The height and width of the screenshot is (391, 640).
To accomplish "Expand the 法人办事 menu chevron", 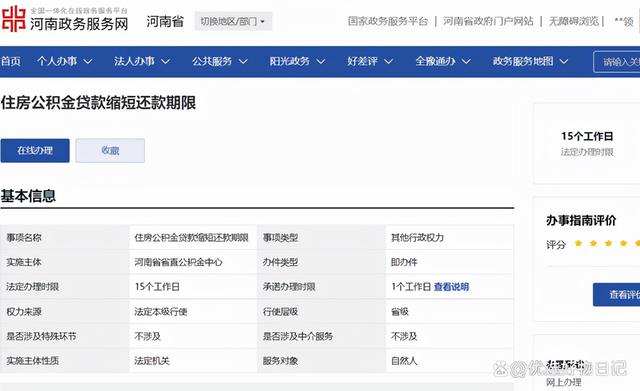I will point(165,62).
